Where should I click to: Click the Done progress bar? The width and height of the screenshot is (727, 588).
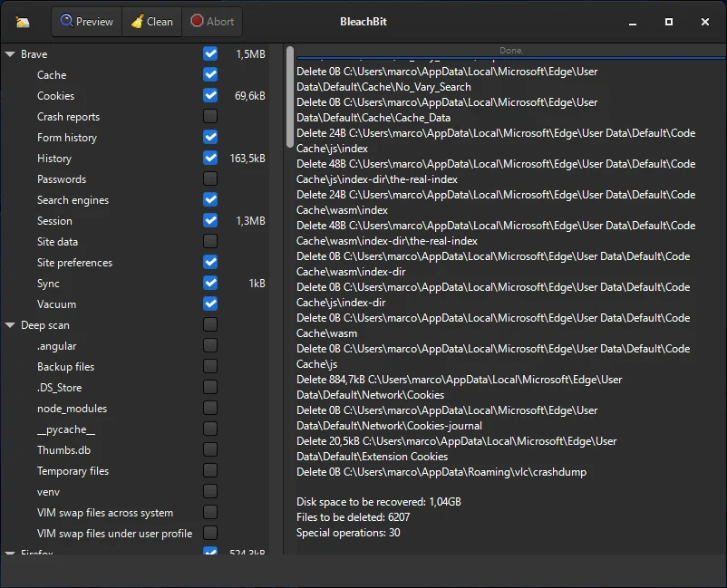[511, 51]
